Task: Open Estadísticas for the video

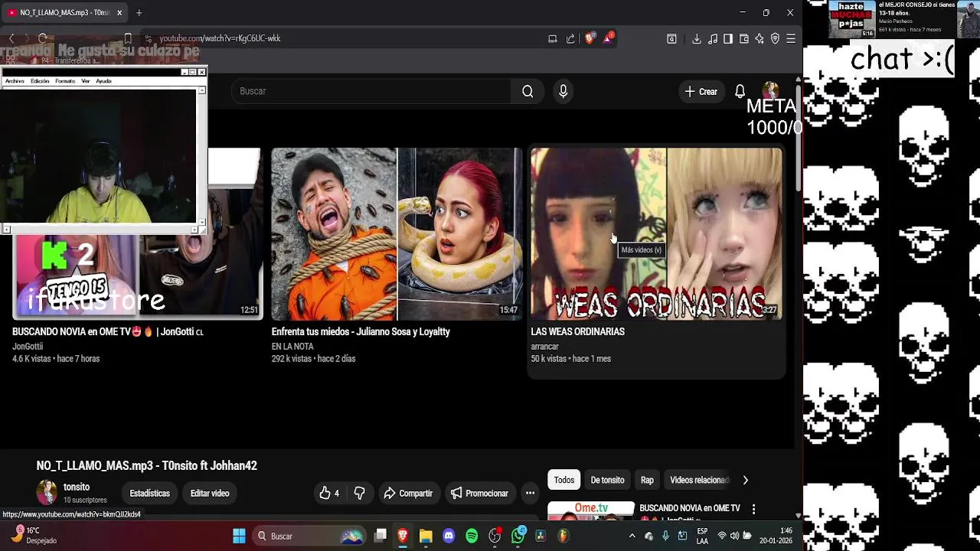Action: click(x=149, y=494)
